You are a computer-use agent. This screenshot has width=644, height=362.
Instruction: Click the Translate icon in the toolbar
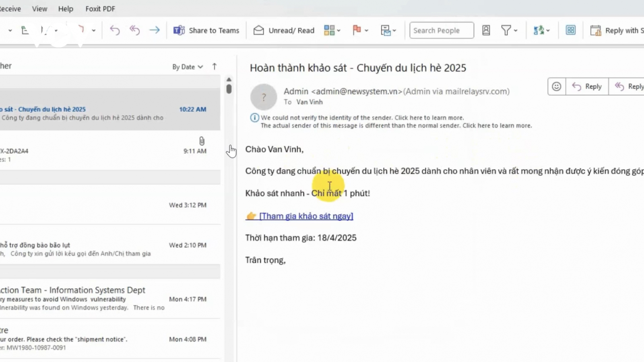click(x=541, y=30)
